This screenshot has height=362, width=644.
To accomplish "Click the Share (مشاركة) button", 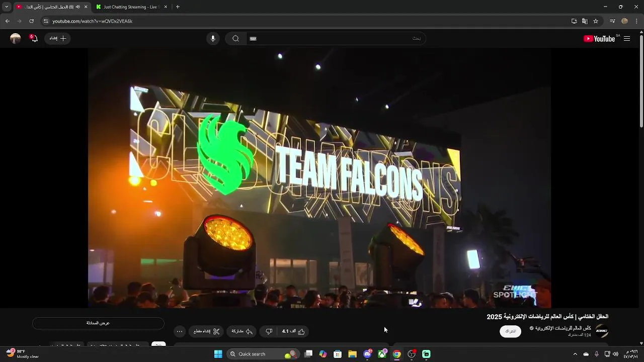I will [x=242, y=331].
